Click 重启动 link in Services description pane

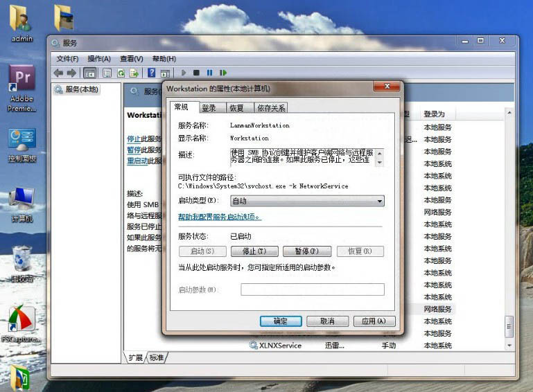point(137,161)
